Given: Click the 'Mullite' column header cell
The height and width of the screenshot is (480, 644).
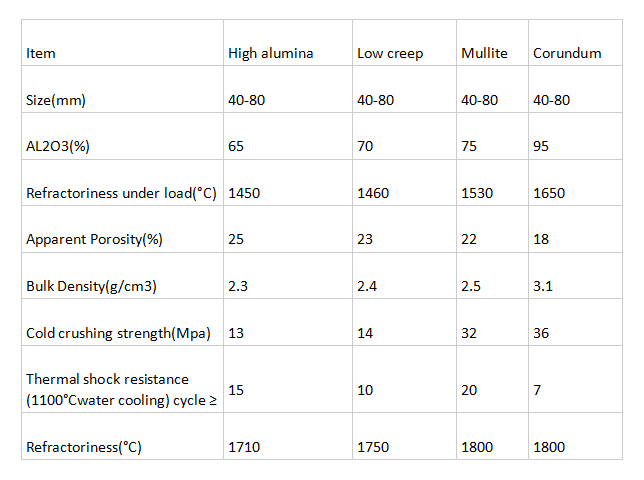Looking at the screenshot, I should (x=484, y=53).
